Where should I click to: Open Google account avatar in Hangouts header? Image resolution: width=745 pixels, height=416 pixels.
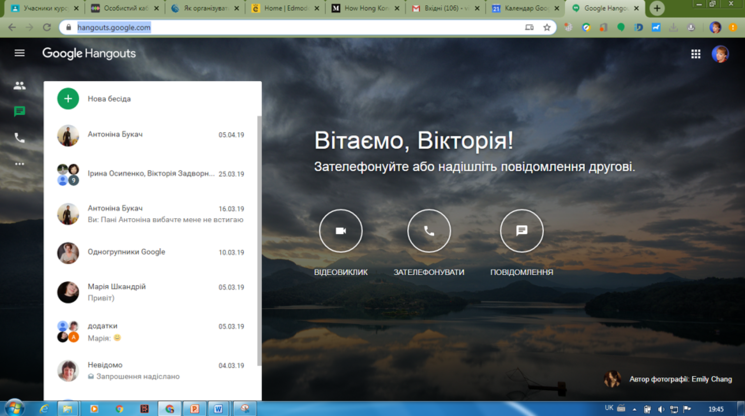point(720,54)
